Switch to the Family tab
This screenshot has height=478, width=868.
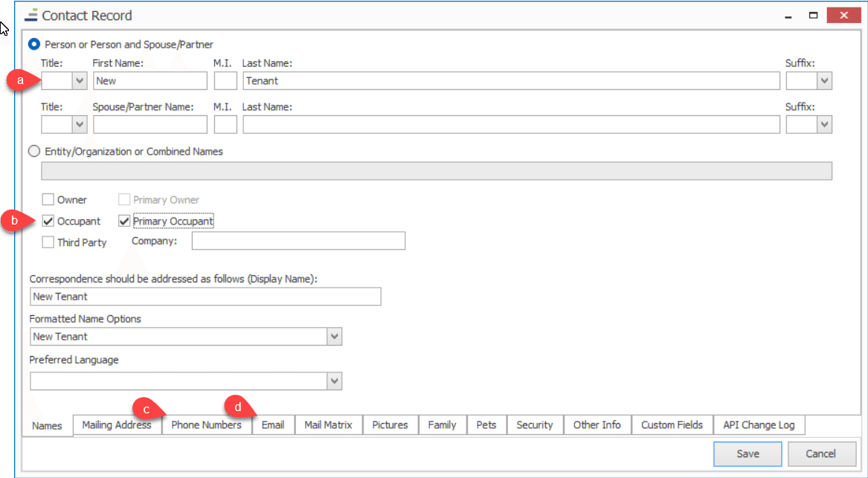(443, 425)
